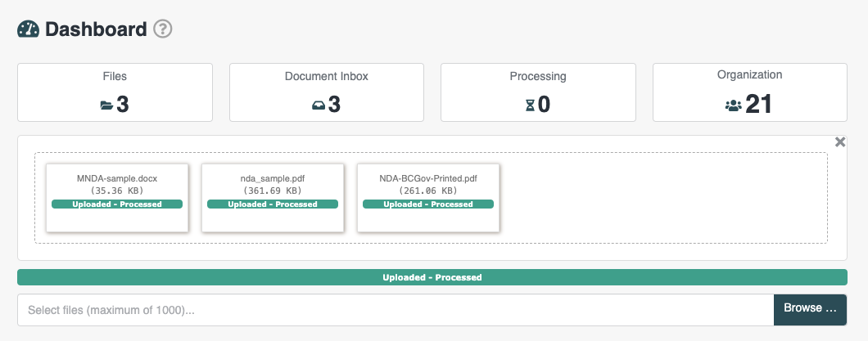Click the status bar under nda_sample.pdf
This screenshot has width=868, height=341.
click(273, 204)
